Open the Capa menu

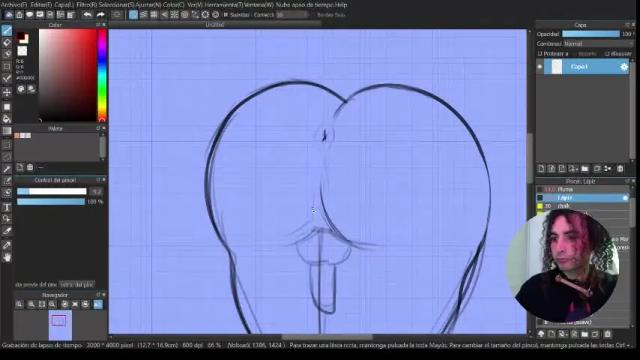64,5
